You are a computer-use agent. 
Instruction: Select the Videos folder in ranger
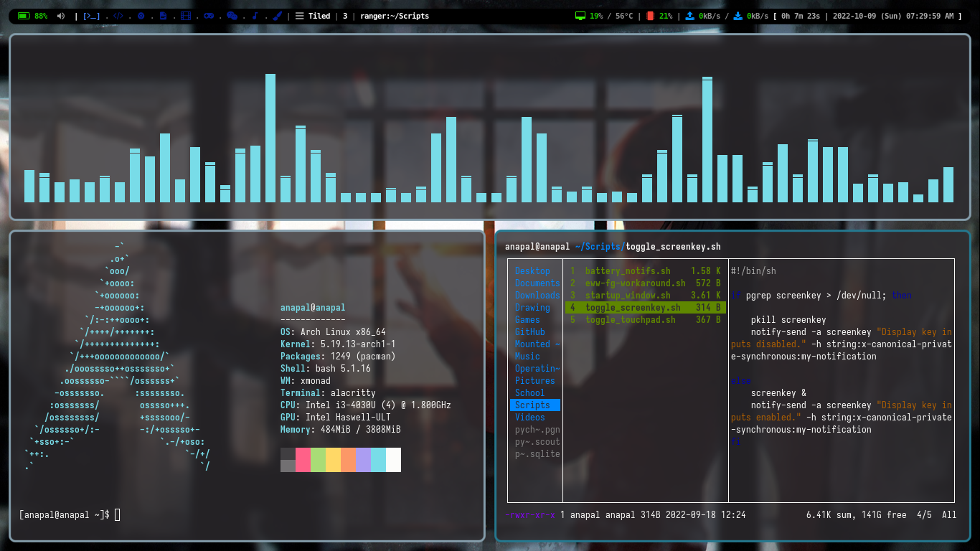coord(530,417)
